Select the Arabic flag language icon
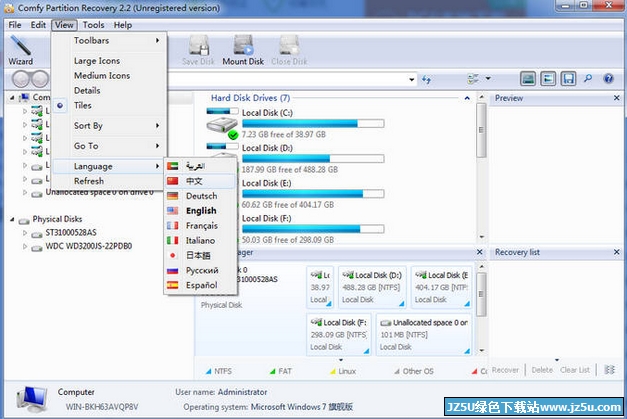The height and width of the screenshot is (419, 627). coord(173,166)
